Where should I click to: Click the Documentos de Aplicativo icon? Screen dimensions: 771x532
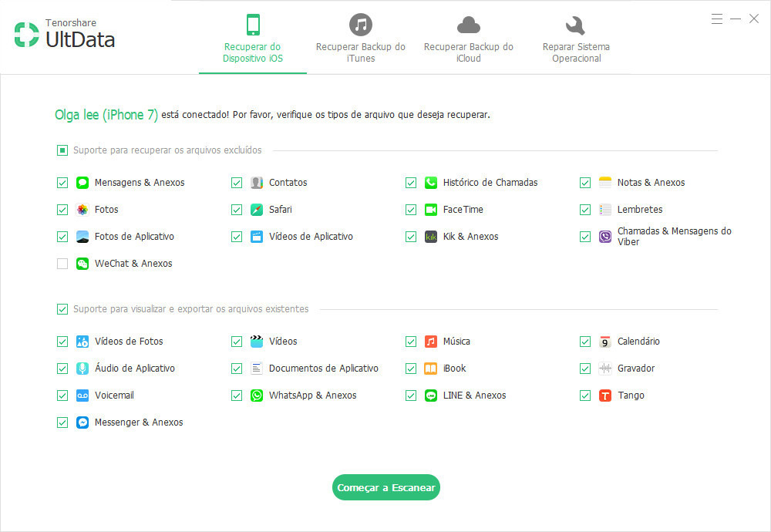(x=257, y=369)
